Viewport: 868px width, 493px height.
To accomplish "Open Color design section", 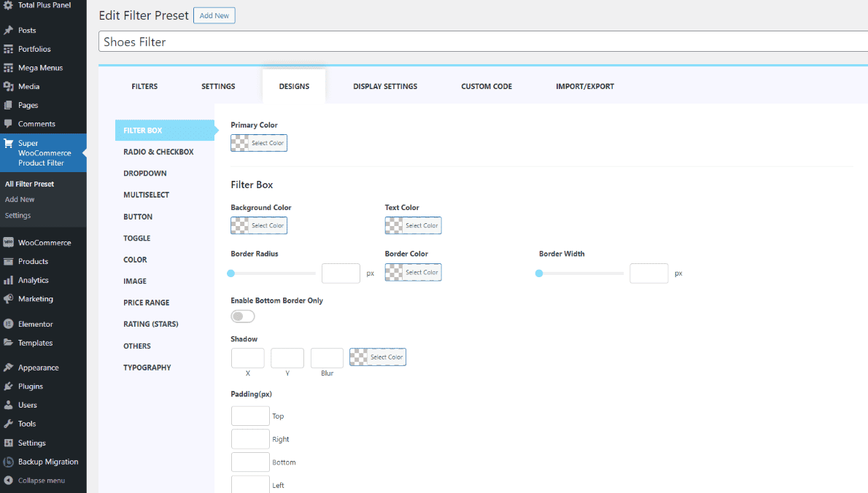I will pyautogui.click(x=135, y=260).
